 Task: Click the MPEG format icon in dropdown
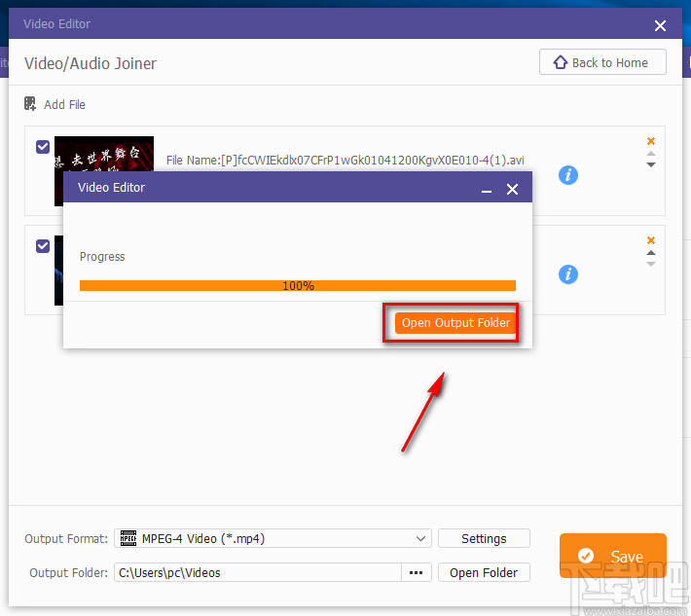(128, 538)
